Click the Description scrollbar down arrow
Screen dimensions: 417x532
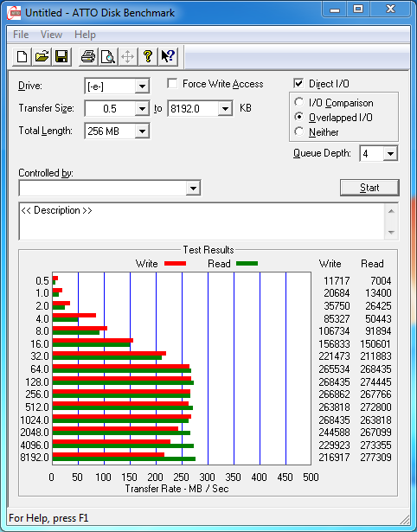[x=391, y=233]
